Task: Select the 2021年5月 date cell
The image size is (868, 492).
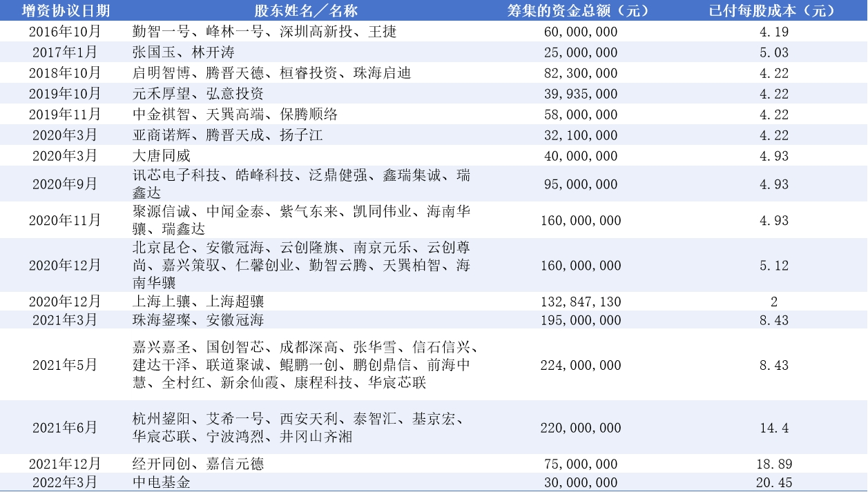Action: pyautogui.click(x=65, y=365)
